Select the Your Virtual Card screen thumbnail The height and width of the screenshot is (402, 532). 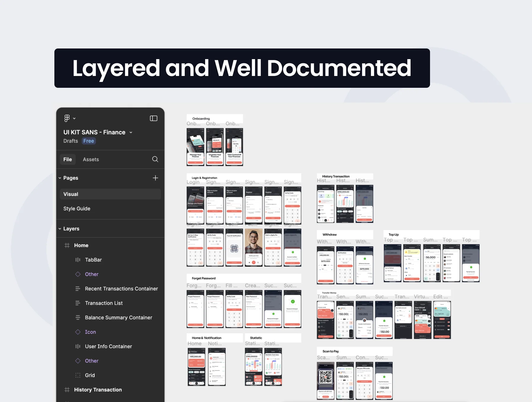[x=423, y=320]
